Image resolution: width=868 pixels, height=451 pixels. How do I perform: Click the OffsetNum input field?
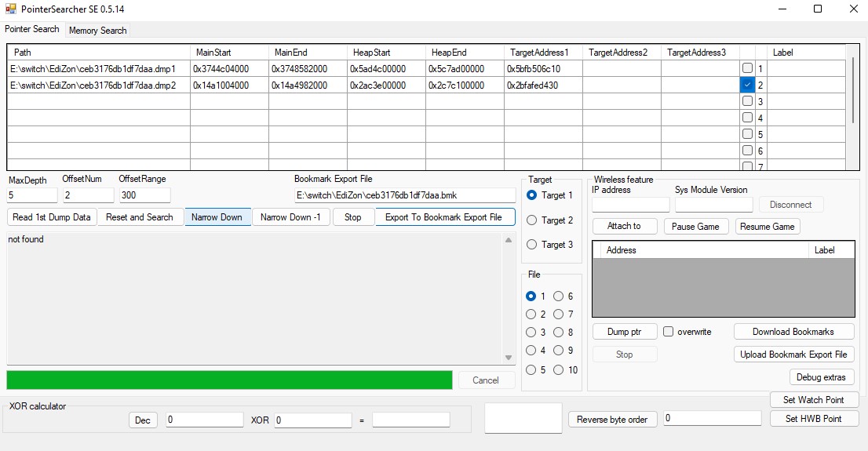pyautogui.click(x=88, y=195)
